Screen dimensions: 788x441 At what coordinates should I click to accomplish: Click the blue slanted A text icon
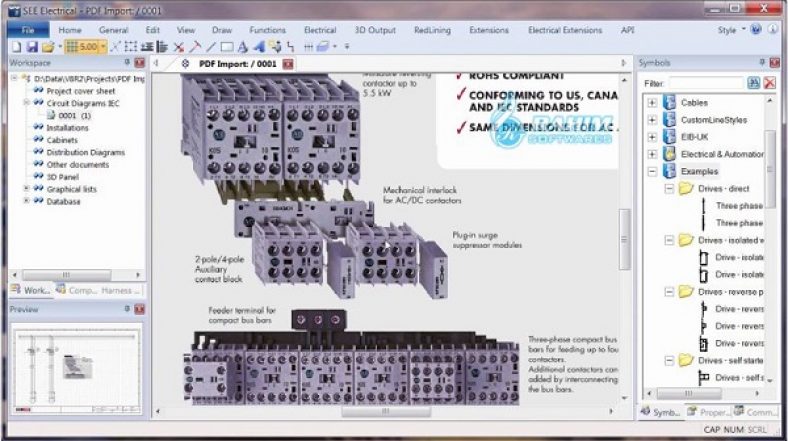click(x=259, y=47)
